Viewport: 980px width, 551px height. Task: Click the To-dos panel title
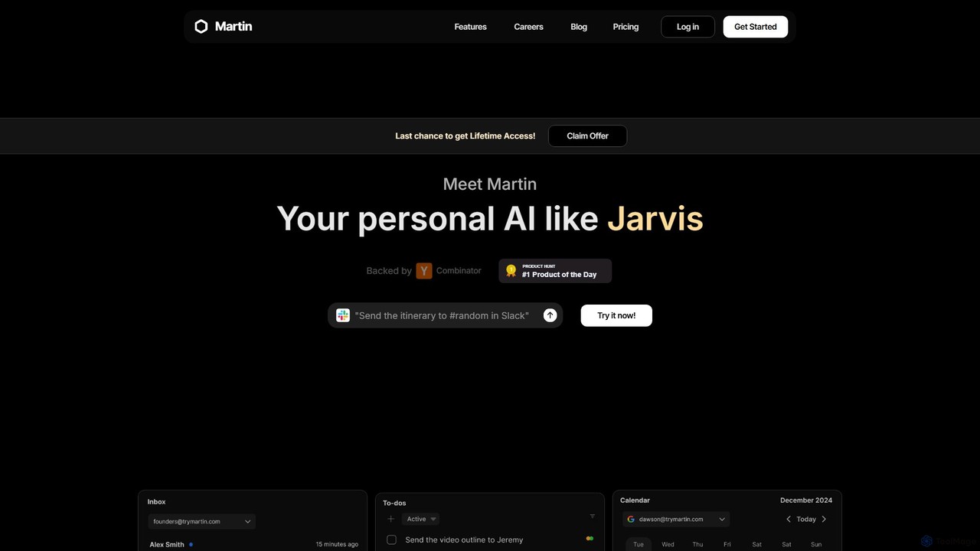click(x=394, y=503)
